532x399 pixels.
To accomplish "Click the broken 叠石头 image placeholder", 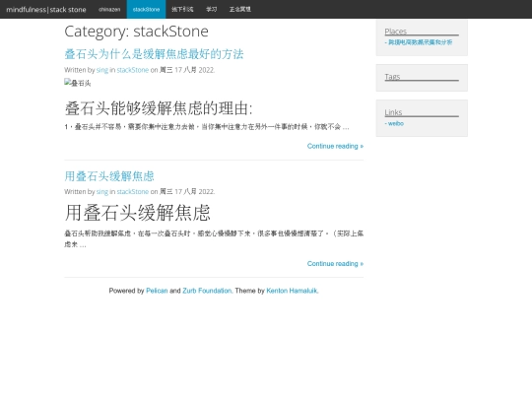I will 78,83.
